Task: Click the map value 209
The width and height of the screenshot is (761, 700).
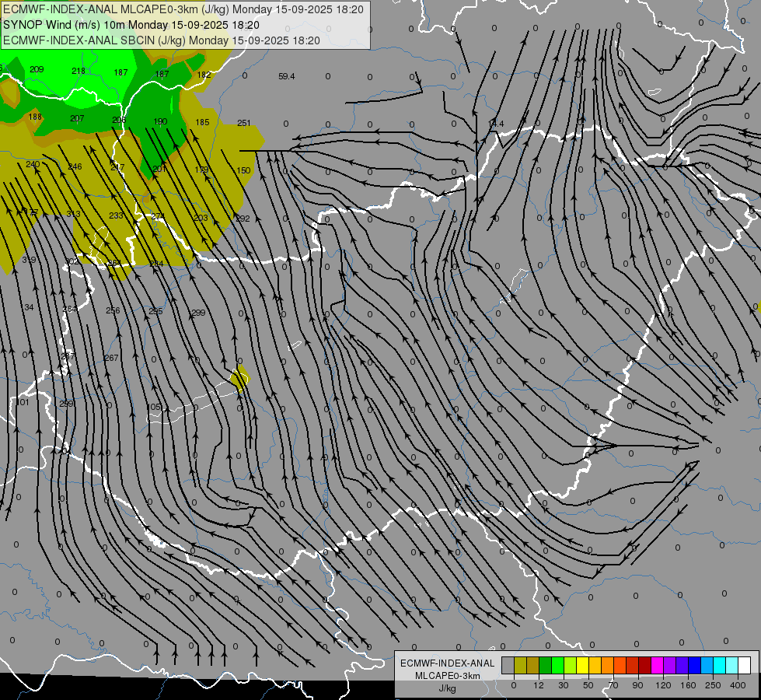Action: 37,69
